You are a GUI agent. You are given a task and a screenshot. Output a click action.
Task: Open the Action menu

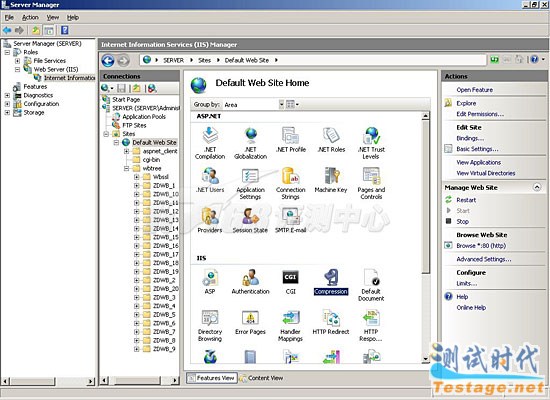click(30, 17)
